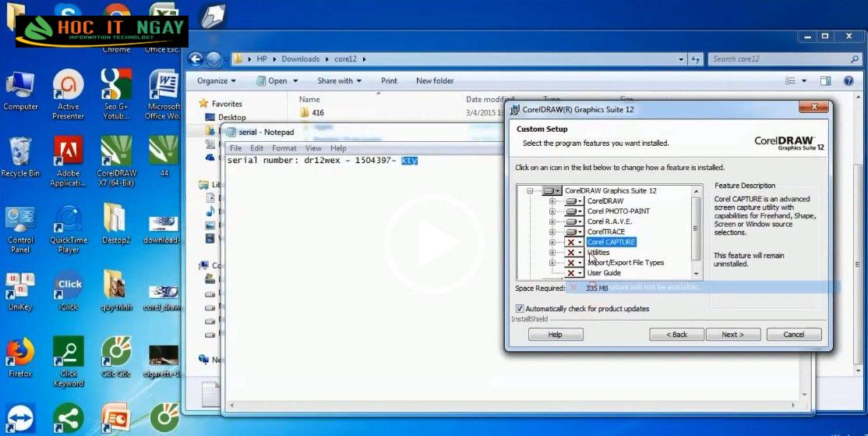Open install option dropdown for CorelTRACE
This screenshot has height=436, width=868.
(x=573, y=232)
